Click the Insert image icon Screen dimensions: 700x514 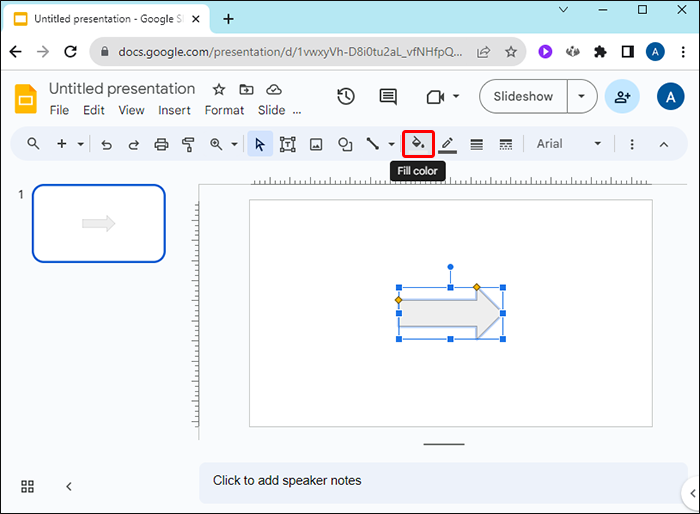[316, 144]
